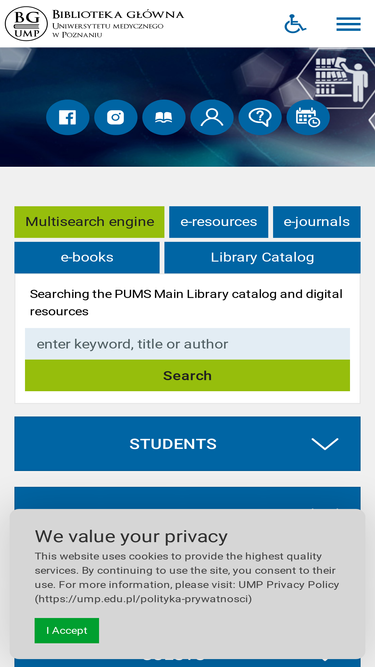Click the green Search button
Screen dimensions: 375x667
point(188,375)
